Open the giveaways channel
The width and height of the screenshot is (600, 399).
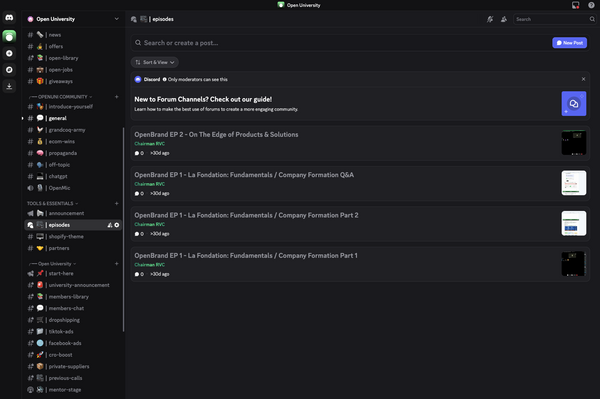pos(73,81)
